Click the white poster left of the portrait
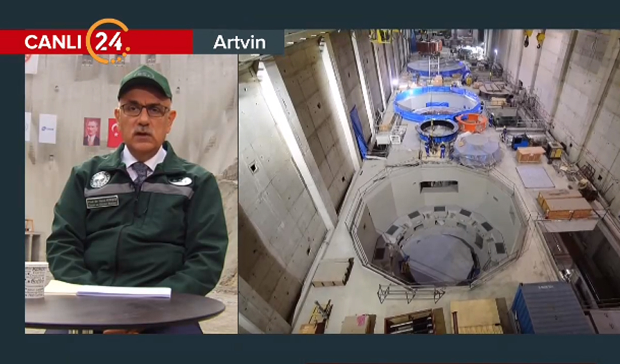The image size is (620, 364). pos(48,128)
